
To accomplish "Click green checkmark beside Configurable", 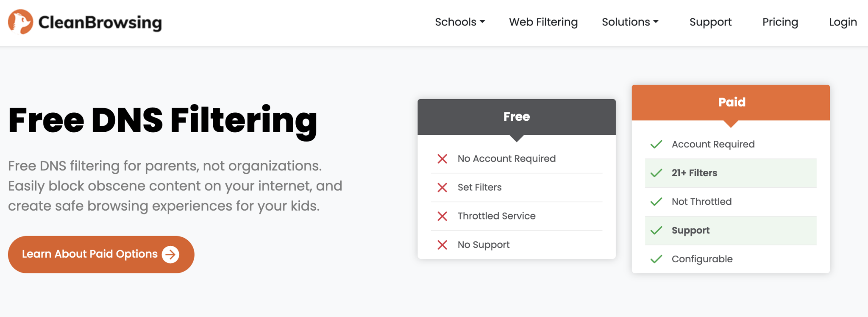I will click(x=656, y=259).
